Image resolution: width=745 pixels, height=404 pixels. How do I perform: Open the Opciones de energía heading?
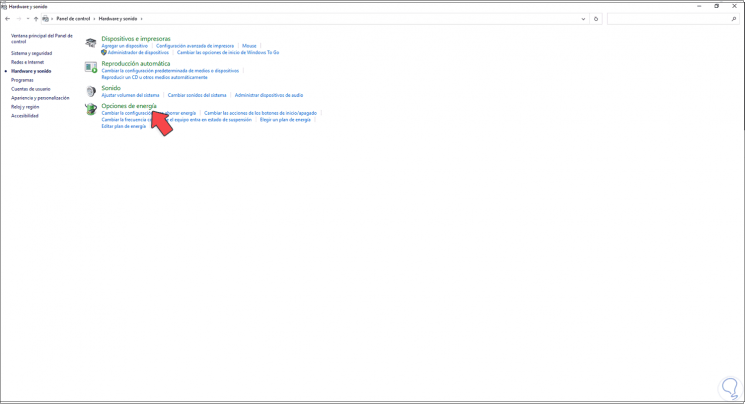pos(129,106)
